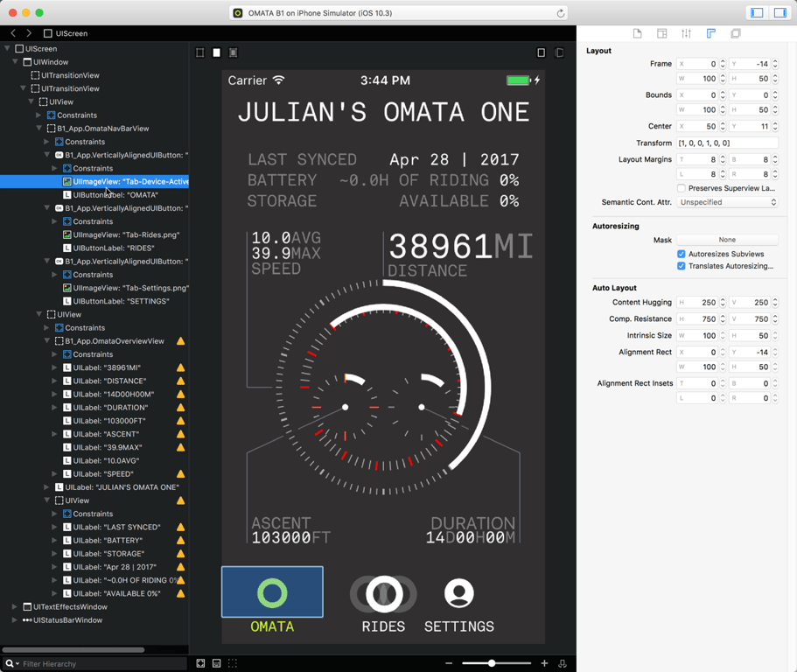This screenshot has height=672, width=797.
Task: Expand the UILabel "38961MI" node
Action: tap(54, 367)
